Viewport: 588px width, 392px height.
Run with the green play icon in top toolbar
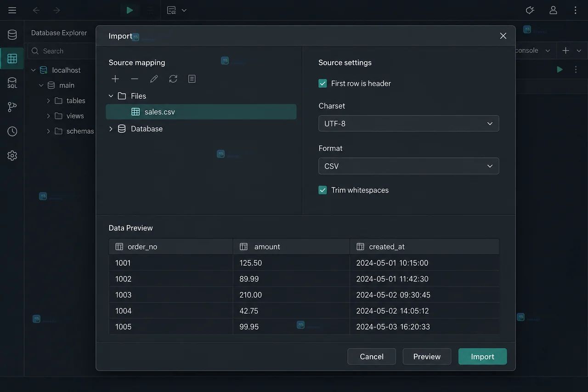pyautogui.click(x=130, y=10)
